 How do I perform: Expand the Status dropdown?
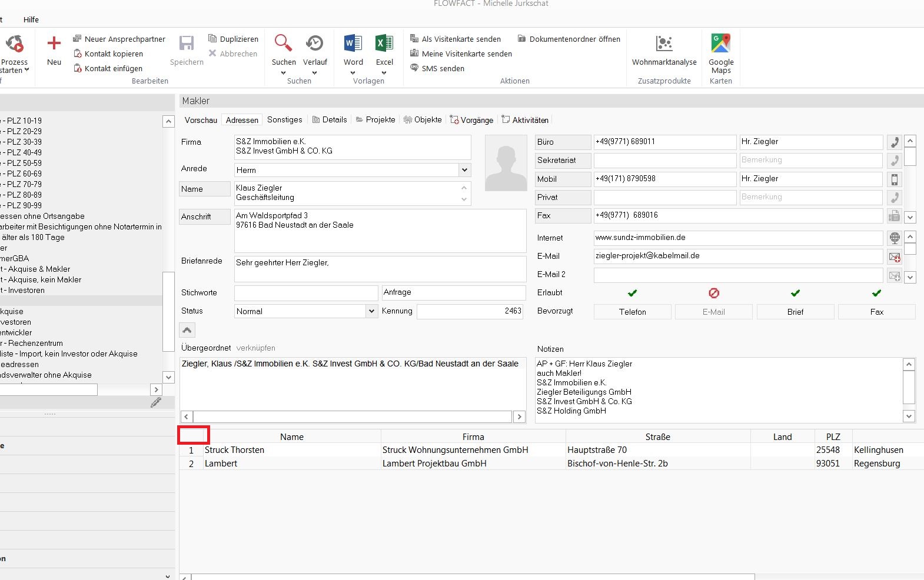[x=371, y=311]
